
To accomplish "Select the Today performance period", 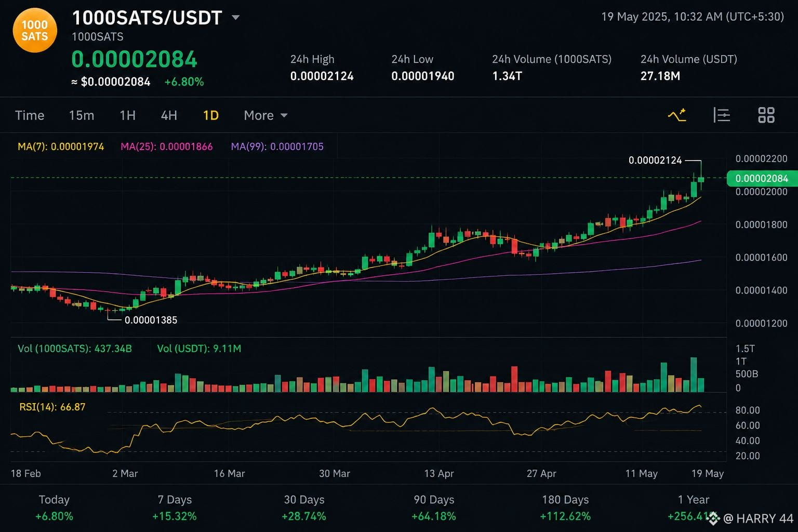I will tap(54, 508).
